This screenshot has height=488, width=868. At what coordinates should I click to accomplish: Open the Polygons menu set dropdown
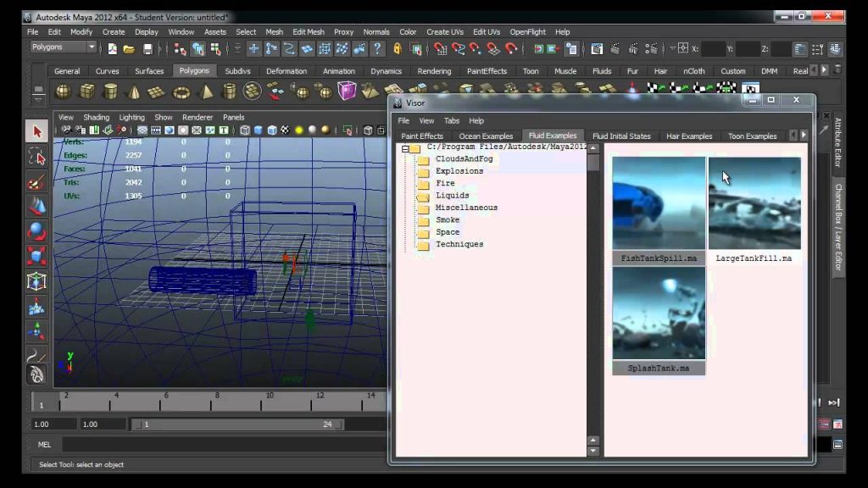tap(64, 47)
